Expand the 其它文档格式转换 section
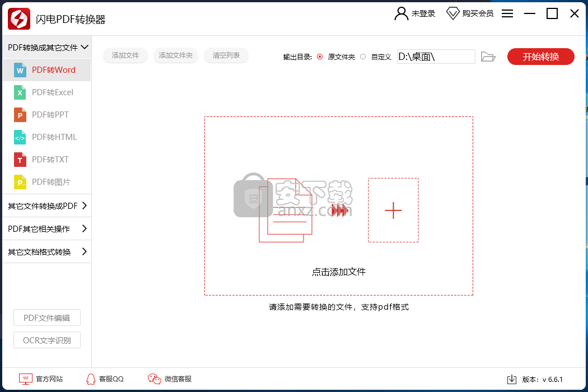 47,251
